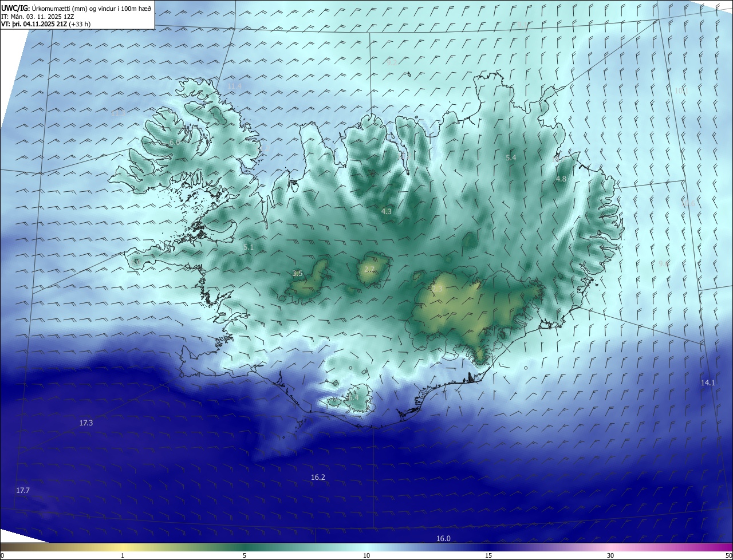Image resolution: width=733 pixels, height=560 pixels.
Task: Click the 30 tick on the color scale
Action: (x=610, y=555)
